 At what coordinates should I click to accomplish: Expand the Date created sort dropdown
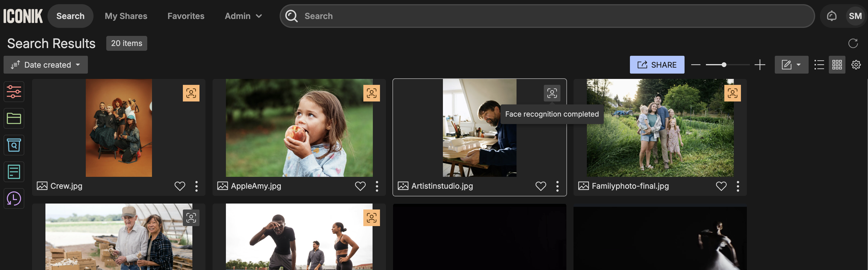46,65
